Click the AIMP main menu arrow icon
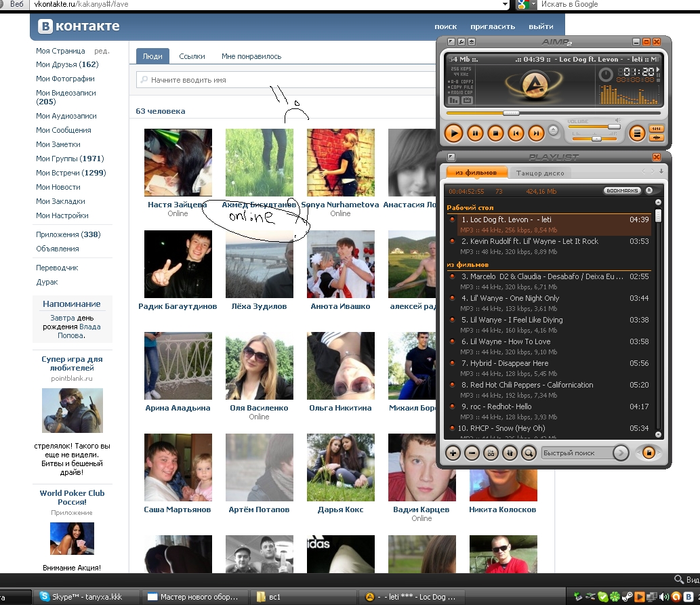 [451, 42]
